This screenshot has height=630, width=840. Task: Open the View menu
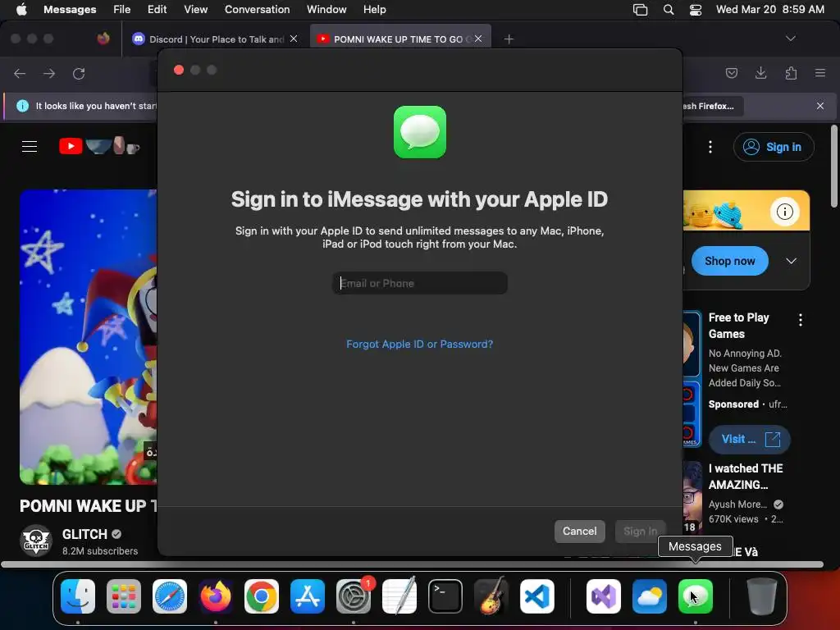(x=195, y=9)
